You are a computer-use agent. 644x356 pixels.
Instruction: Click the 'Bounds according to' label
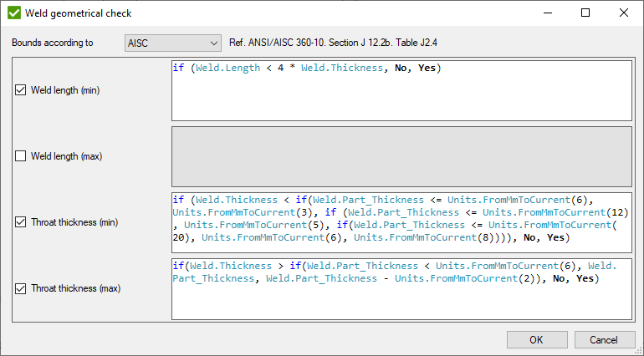[52, 43]
